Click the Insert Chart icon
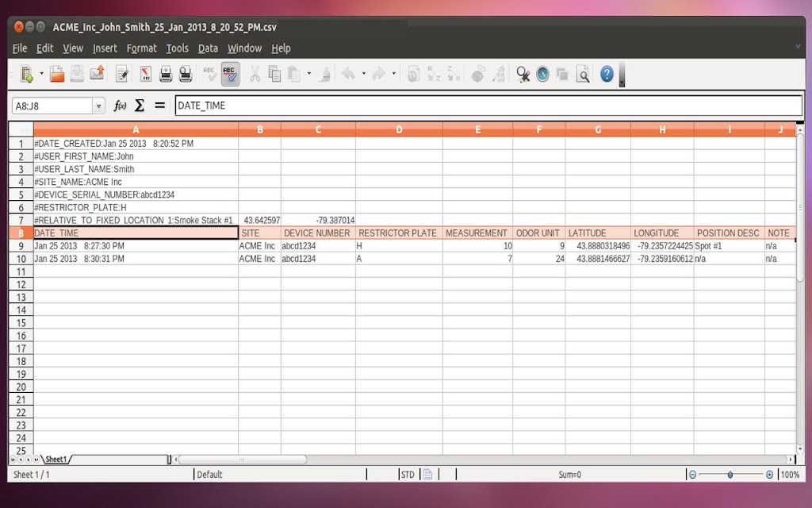 point(478,74)
